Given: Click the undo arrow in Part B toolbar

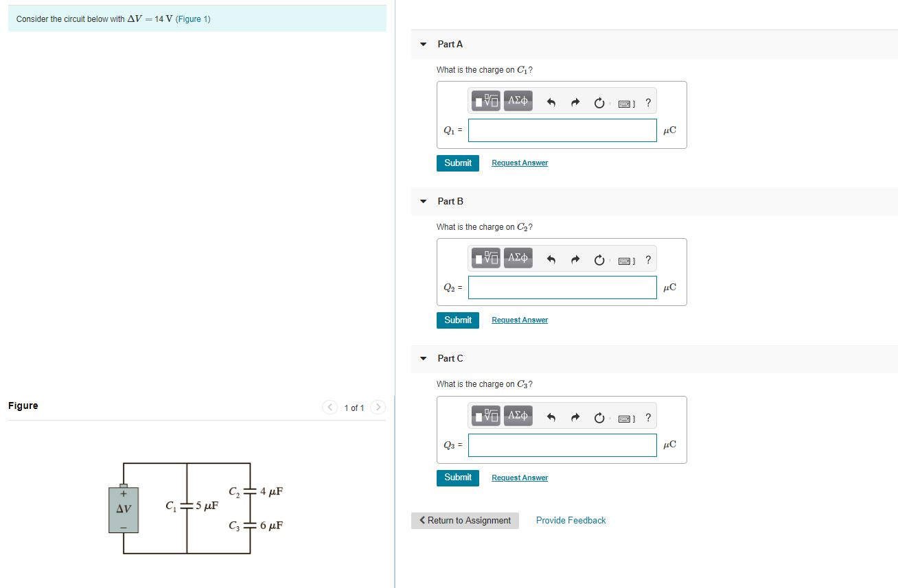Looking at the screenshot, I should tap(551, 260).
